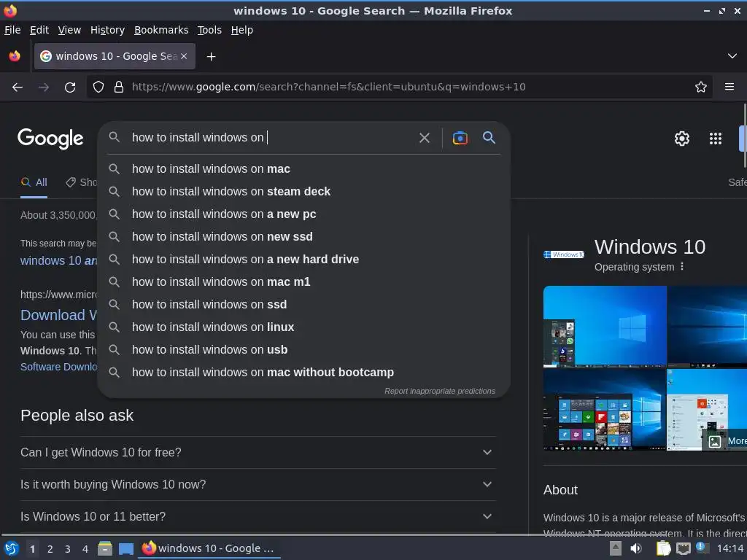
Task: Open the Windows 10 logo thumbnail
Action: [x=564, y=254]
